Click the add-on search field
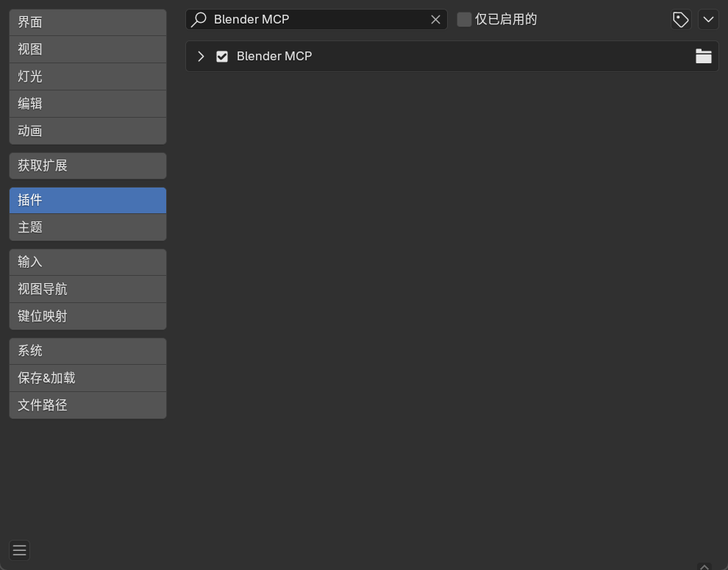The width and height of the screenshot is (728, 570). [316, 20]
